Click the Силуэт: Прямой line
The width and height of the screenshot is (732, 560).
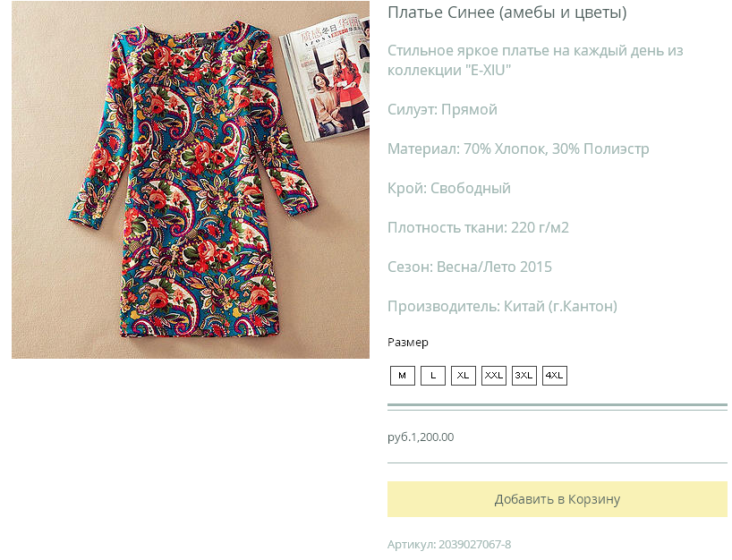point(443,110)
